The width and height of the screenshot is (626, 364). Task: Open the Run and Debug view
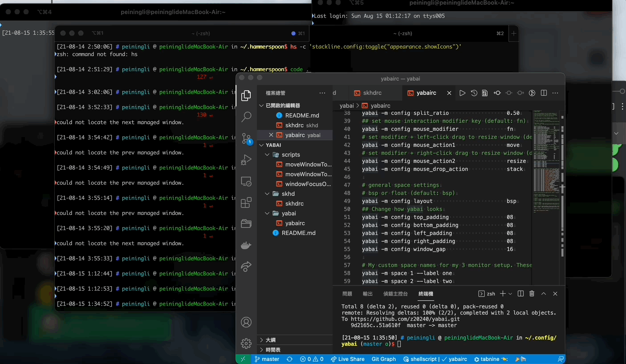tap(246, 160)
